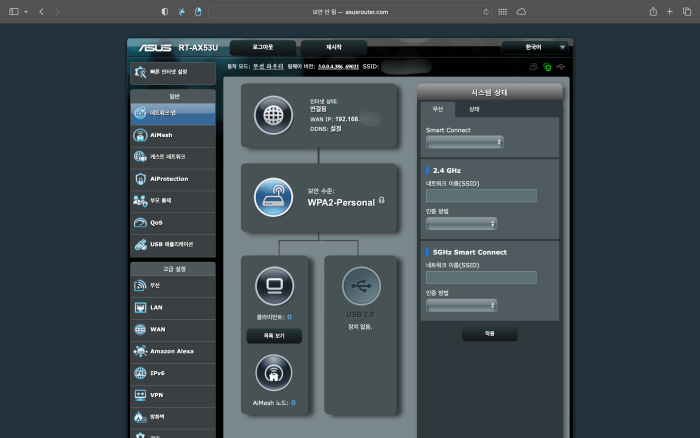
Task: Open iCloud tabs cloud icon
Action: click(x=521, y=12)
